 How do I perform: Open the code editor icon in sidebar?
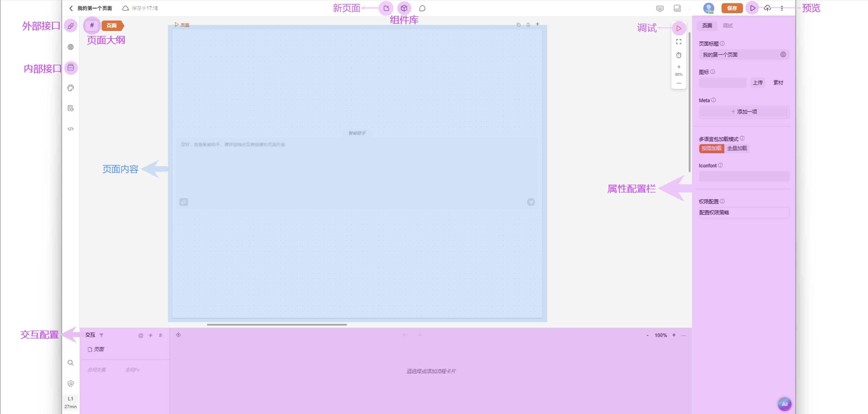[71, 129]
